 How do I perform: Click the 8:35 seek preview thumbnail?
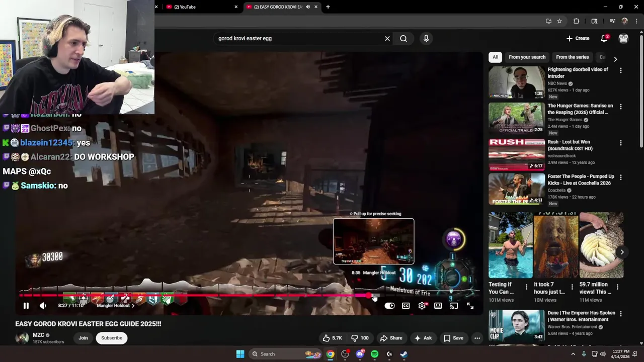pyautogui.click(x=373, y=241)
